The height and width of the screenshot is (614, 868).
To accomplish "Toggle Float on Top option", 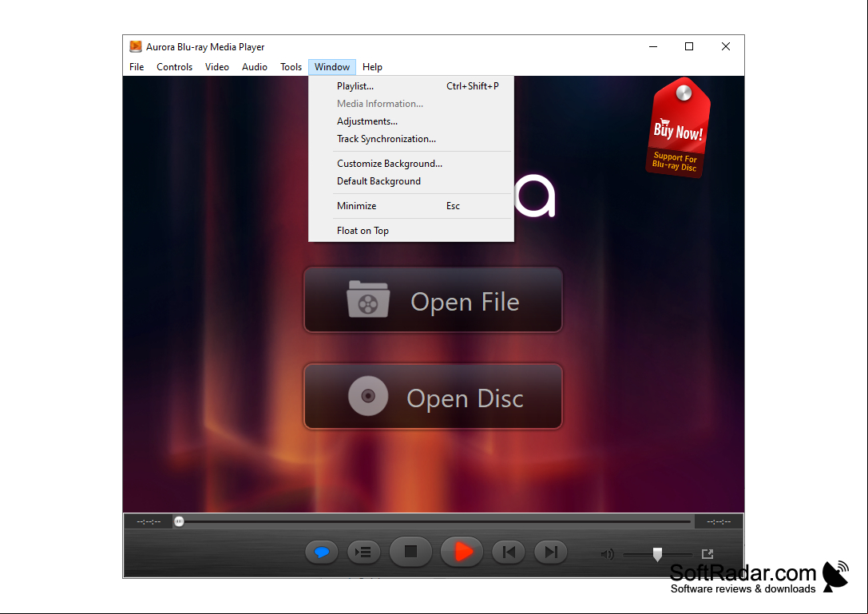I will tap(411, 230).
